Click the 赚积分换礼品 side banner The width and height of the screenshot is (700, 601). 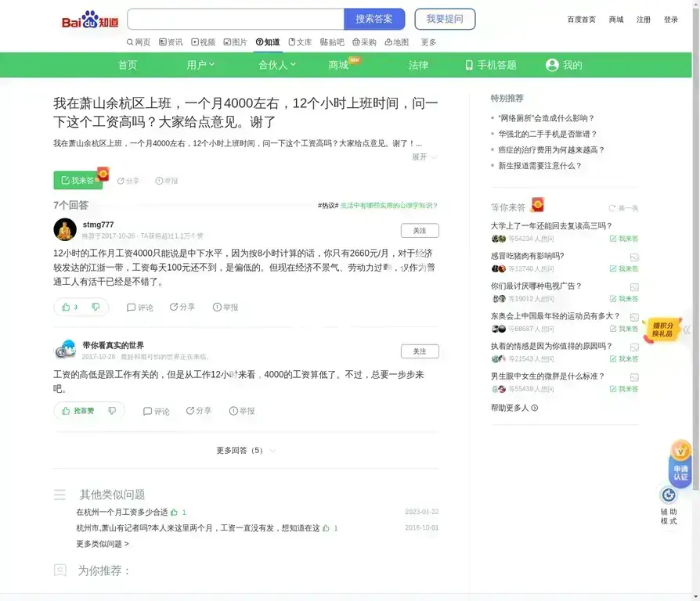[662, 329]
